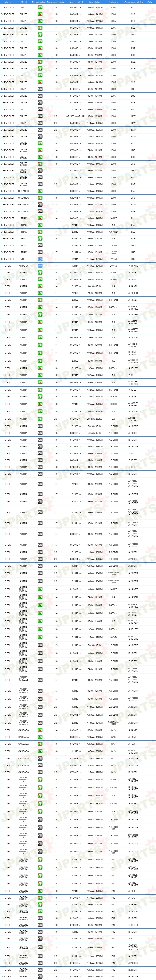Click diesel ON icon in VAUXHALL ZAFIRA row
Screen dimensions: 156x980
tap(40, 977)
